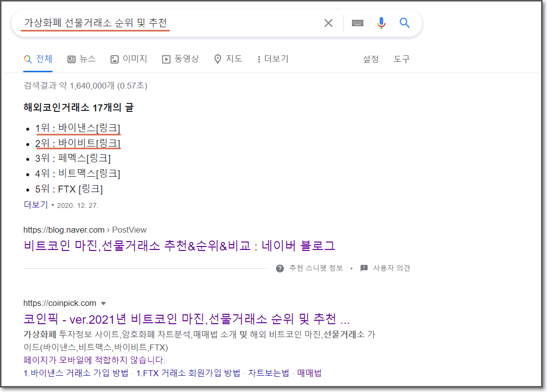The width and height of the screenshot is (547, 392).
Task: Open the Naver blog post title link
Action: (x=179, y=246)
